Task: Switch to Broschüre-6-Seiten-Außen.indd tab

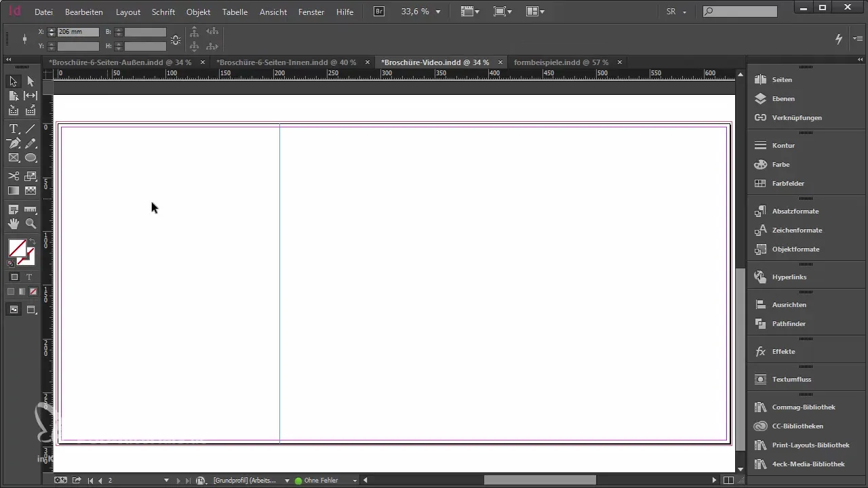Action: click(120, 62)
